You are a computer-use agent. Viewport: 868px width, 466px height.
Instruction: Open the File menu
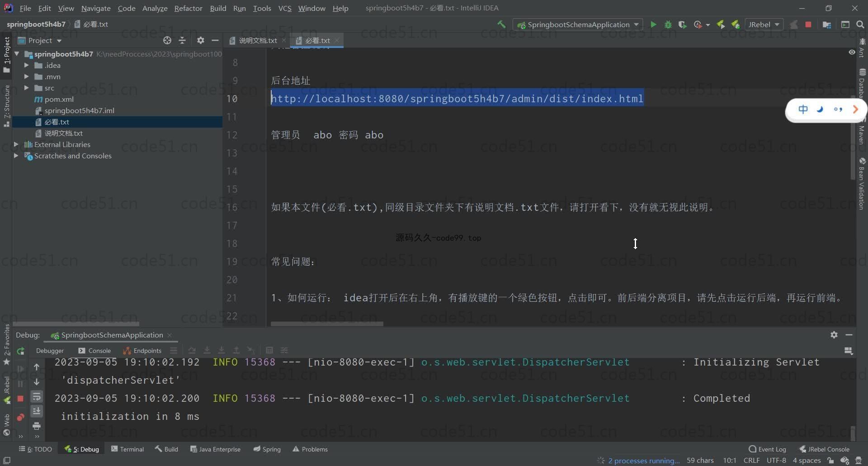point(25,8)
